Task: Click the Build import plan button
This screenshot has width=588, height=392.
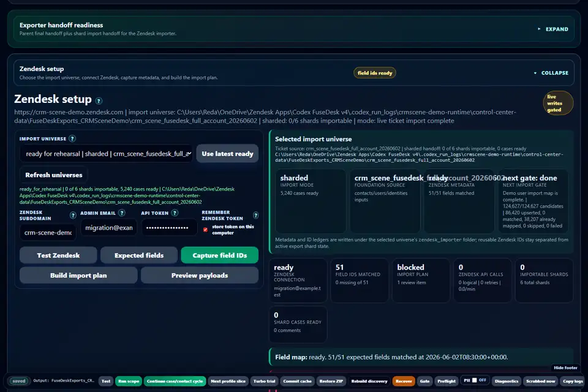Action: [x=78, y=275]
